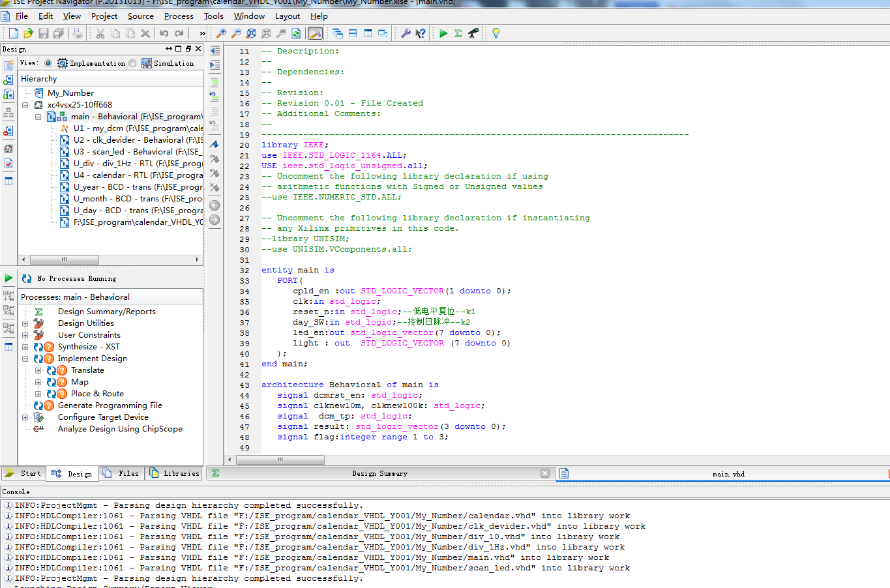Click the Undo toolbar icon

click(164, 33)
